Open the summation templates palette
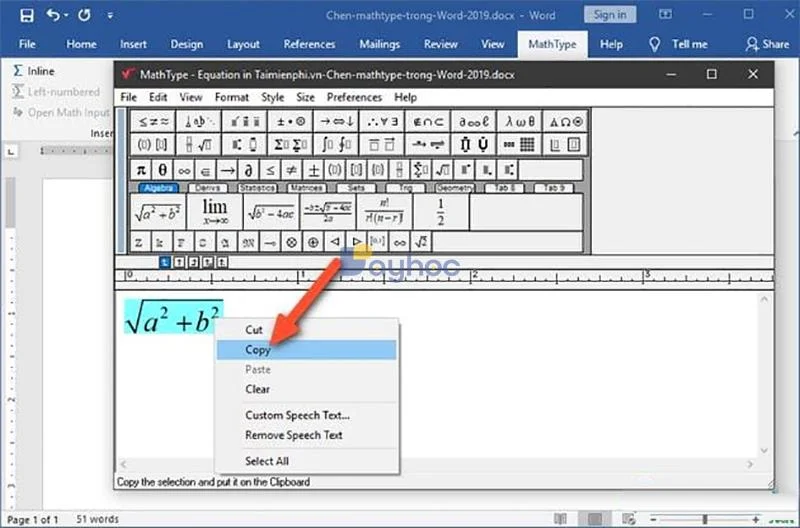The image size is (800, 528). point(290,145)
